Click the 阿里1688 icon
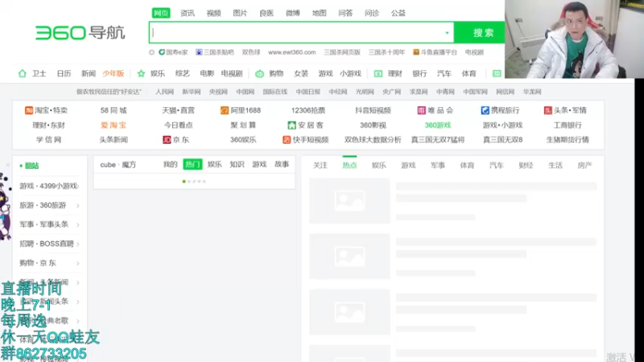 coord(225,110)
